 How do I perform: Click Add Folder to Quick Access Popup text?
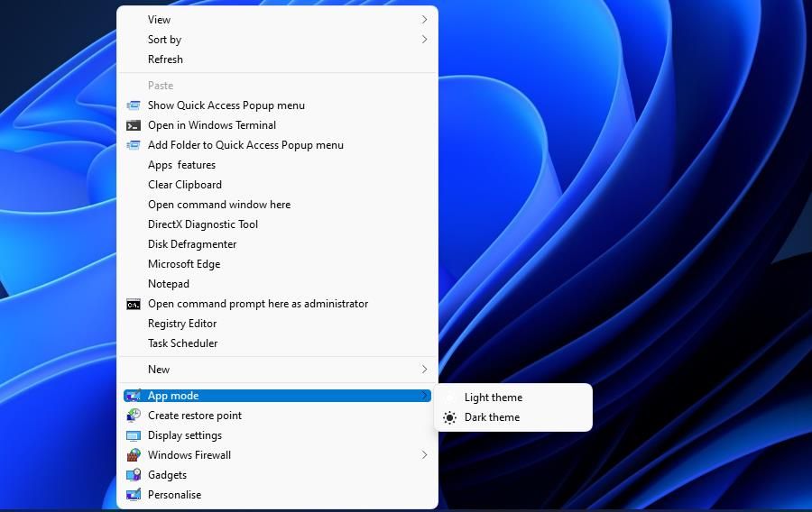coord(245,145)
